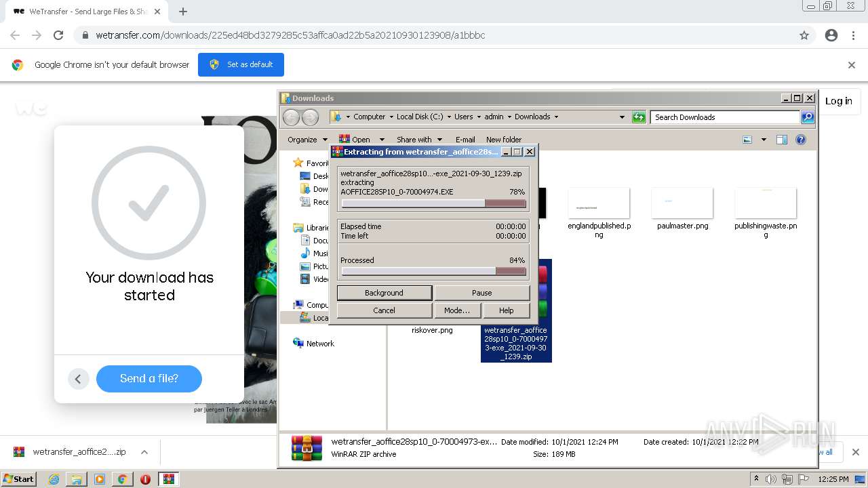Select riskover.png file label
Image resolution: width=868 pixels, height=488 pixels.
432,331
